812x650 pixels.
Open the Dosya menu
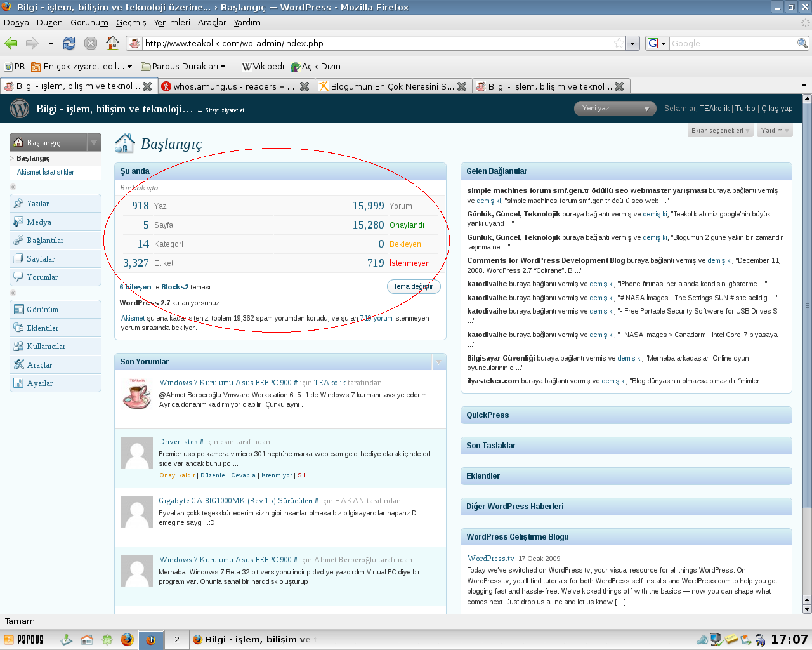point(16,22)
